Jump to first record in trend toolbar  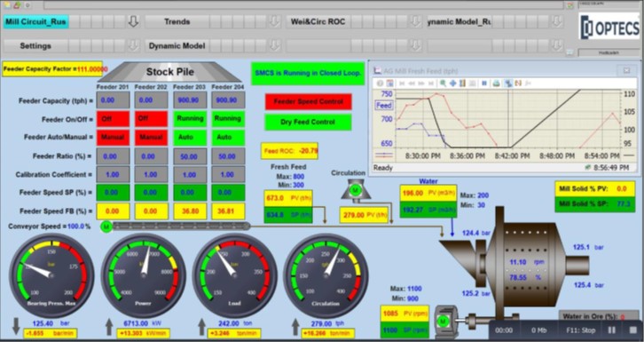[x=402, y=83]
